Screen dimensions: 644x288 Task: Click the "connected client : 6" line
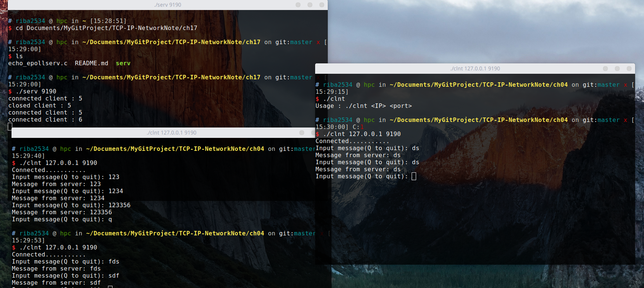[45, 120]
